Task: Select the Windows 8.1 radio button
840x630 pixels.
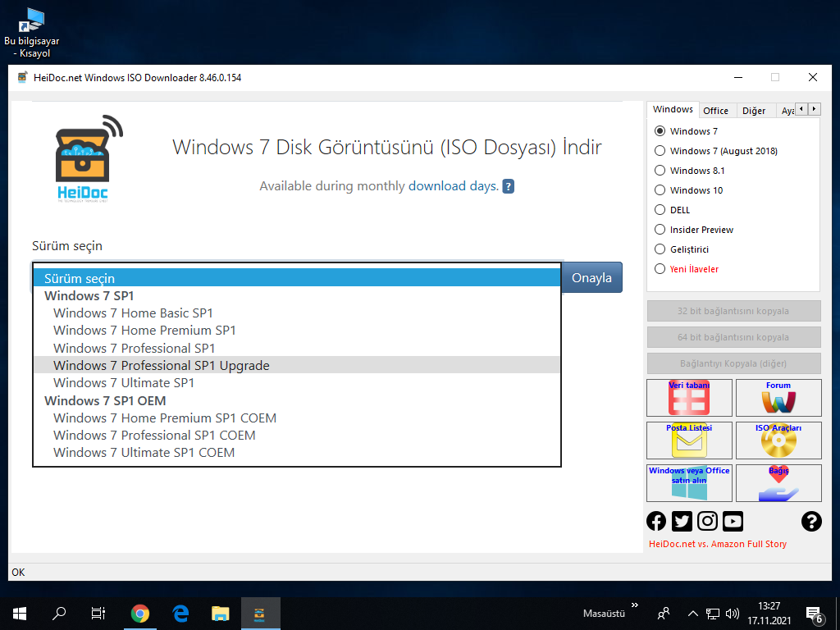Action: (x=660, y=171)
